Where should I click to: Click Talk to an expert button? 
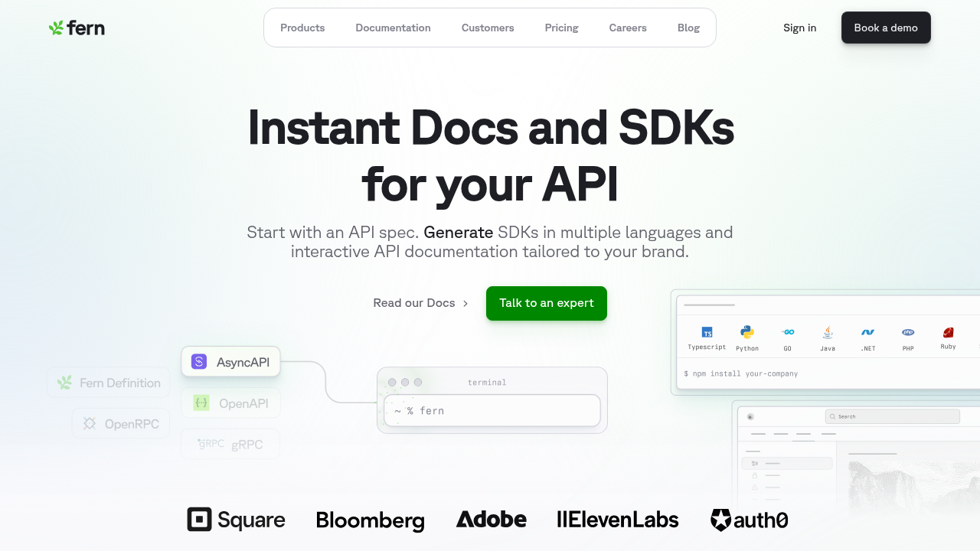point(547,303)
